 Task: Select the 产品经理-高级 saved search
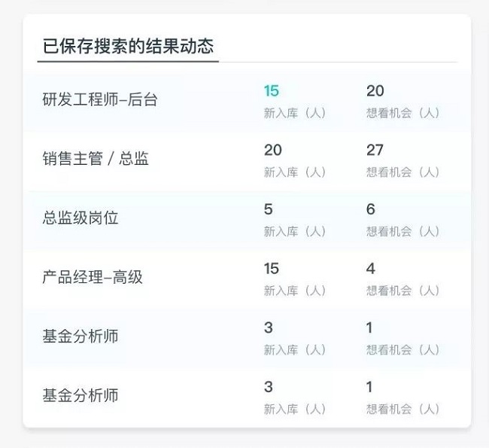[x=93, y=277]
